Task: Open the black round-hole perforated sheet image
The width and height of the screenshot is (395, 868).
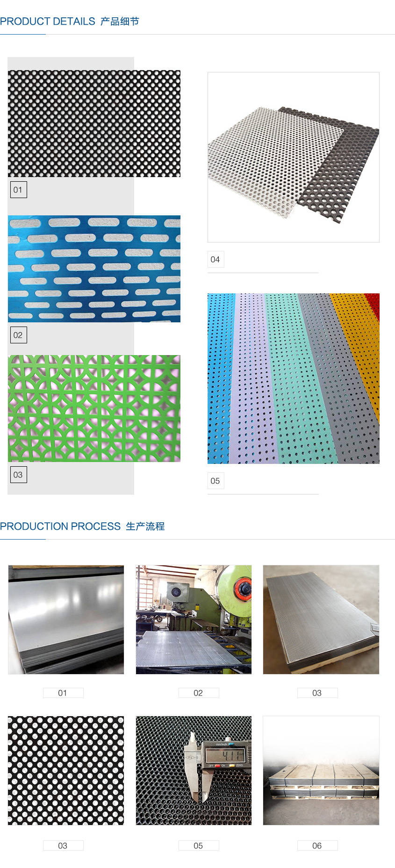Action: [x=94, y=124]
